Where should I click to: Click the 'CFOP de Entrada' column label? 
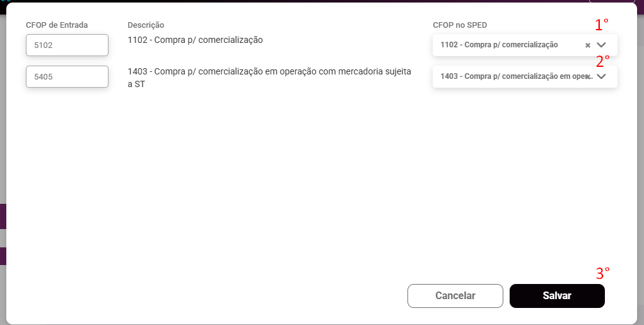[x=57, y=25]
